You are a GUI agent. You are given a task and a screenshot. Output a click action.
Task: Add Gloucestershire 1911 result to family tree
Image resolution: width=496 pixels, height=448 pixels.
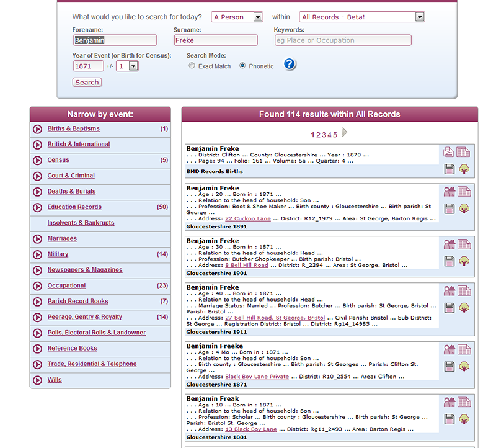(x=464, y=308)
